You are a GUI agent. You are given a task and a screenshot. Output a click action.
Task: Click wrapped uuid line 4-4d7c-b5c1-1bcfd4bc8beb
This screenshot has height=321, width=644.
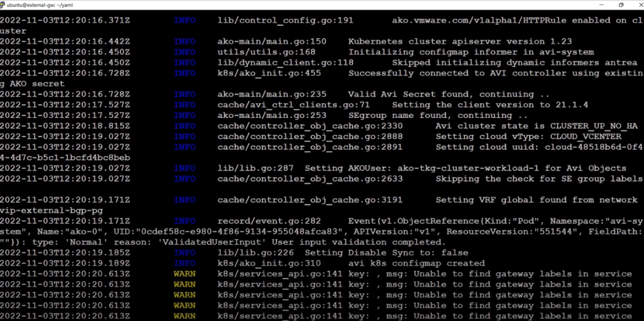click(65, 158)
